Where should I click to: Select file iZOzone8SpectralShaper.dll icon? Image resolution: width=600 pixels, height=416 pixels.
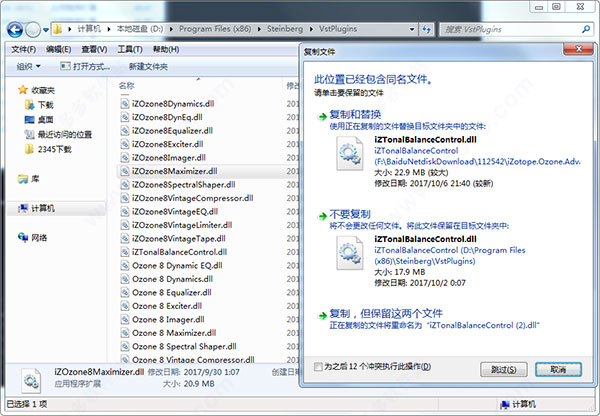pyautogui.click(x=125, y=184)
